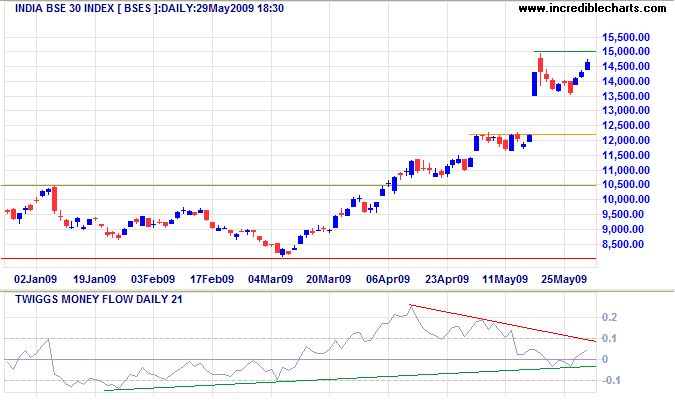The image size is (675, 400).
Task: Select the 14,000.00 price axis label
Action: [625, 81]
